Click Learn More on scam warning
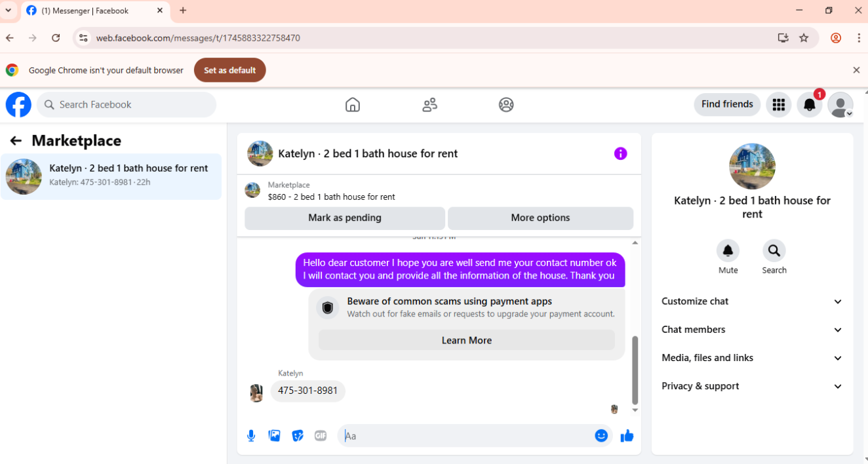 coord(467,340)
